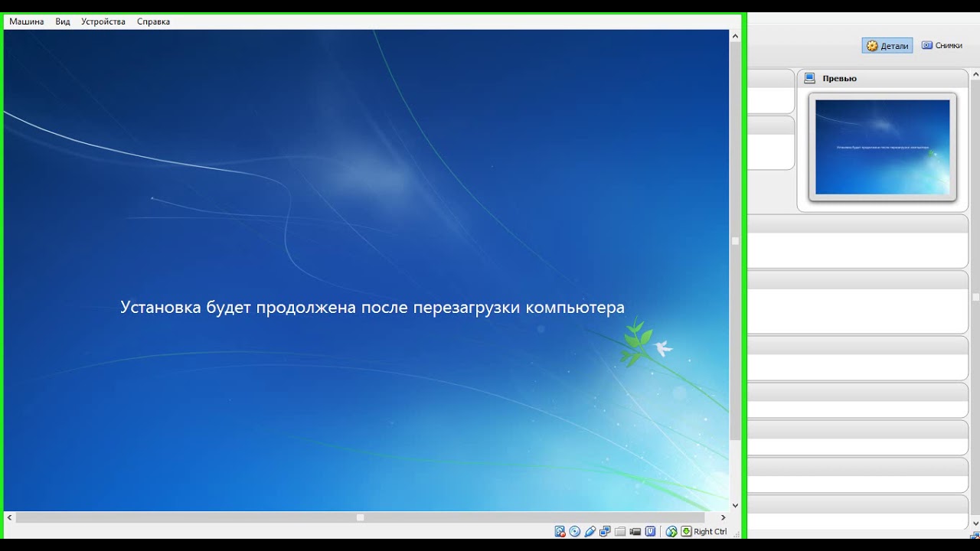Screen dimensions: 980x551
Task: Click the VM window vertical scrollbar track
Action: pyautogui.click(x=735, y=270)
